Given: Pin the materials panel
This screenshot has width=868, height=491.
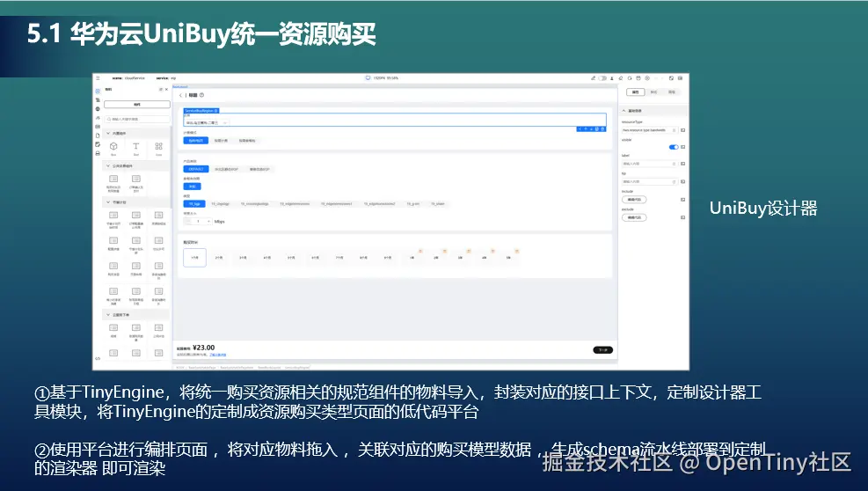Looking at the screenshot, I should pyautogui.click(x=161, y=89).
